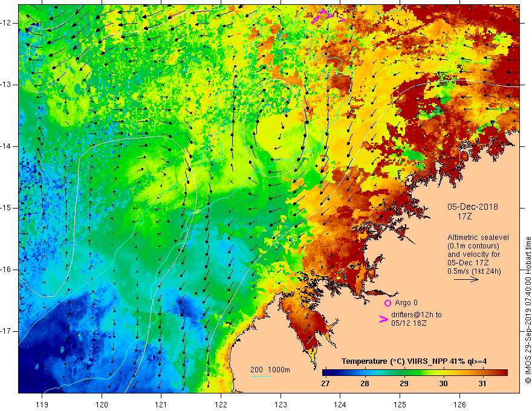This screenshot has height=411, width=532.
Task: Click the 05-Dec-2018 date label
Action: click(473, 207)
